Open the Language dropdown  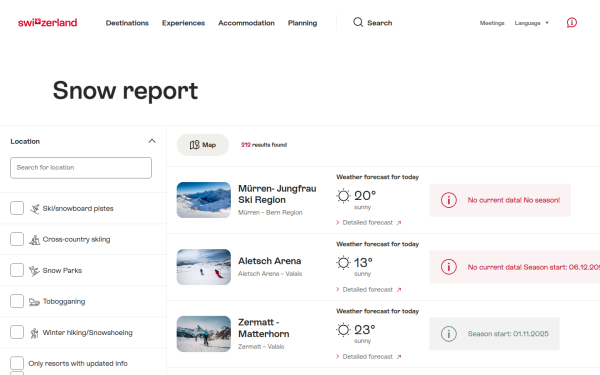[532, 23]
